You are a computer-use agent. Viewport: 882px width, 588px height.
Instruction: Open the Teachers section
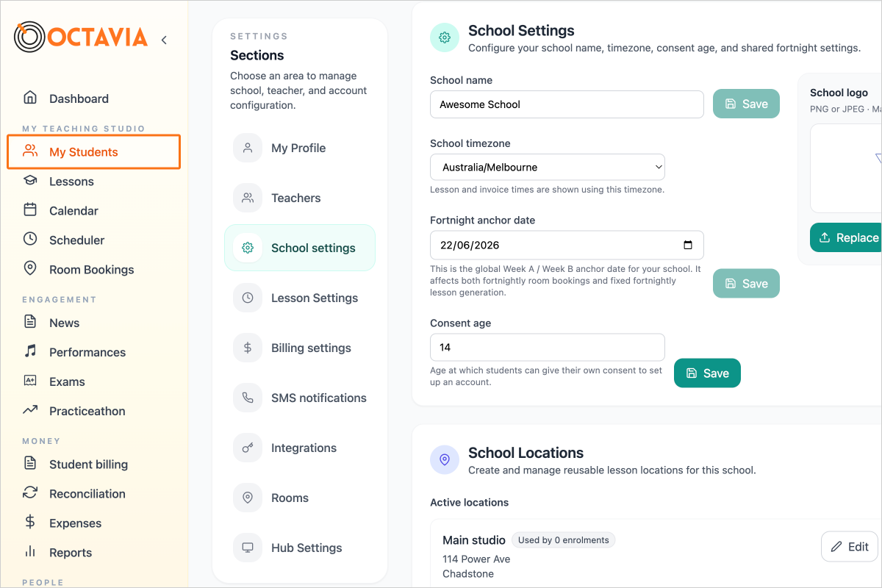(300, 198)
